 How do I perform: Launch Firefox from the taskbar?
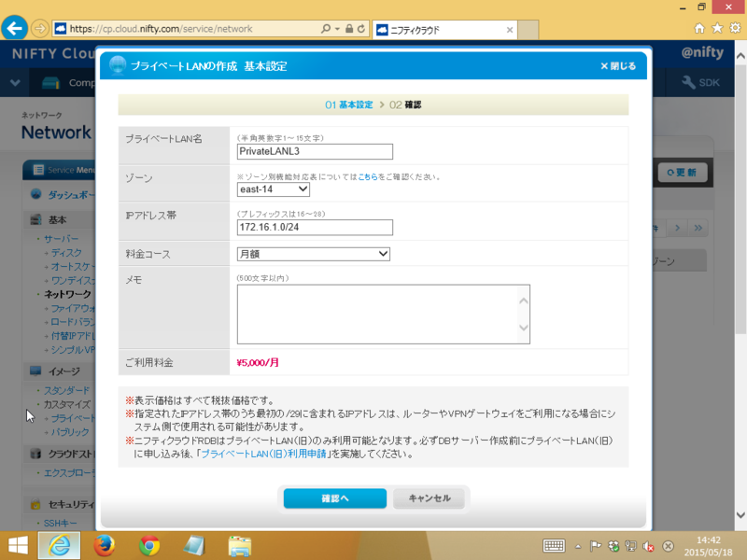point(104,546)
